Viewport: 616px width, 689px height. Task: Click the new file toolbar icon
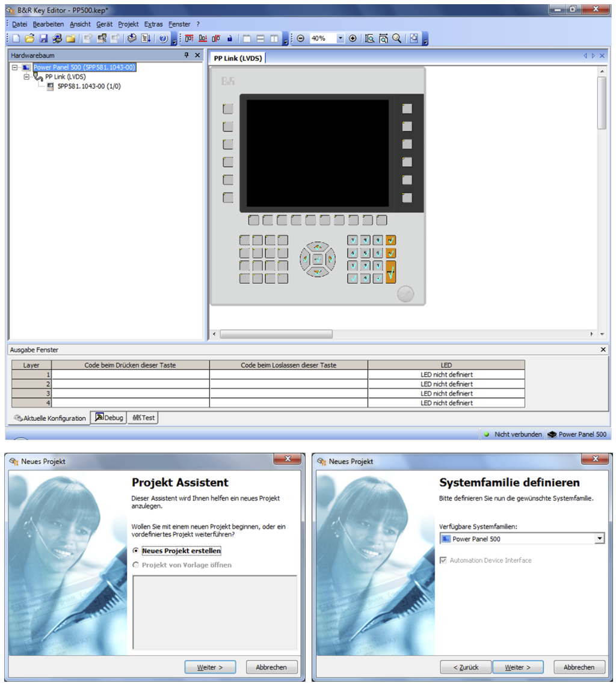(x=16, y=38)
